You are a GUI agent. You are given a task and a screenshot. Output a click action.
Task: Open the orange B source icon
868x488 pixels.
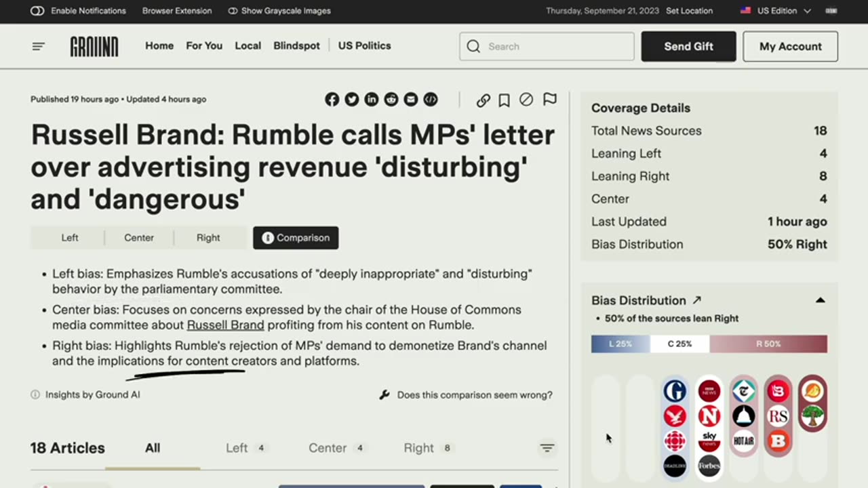click(x=778, y=441)
